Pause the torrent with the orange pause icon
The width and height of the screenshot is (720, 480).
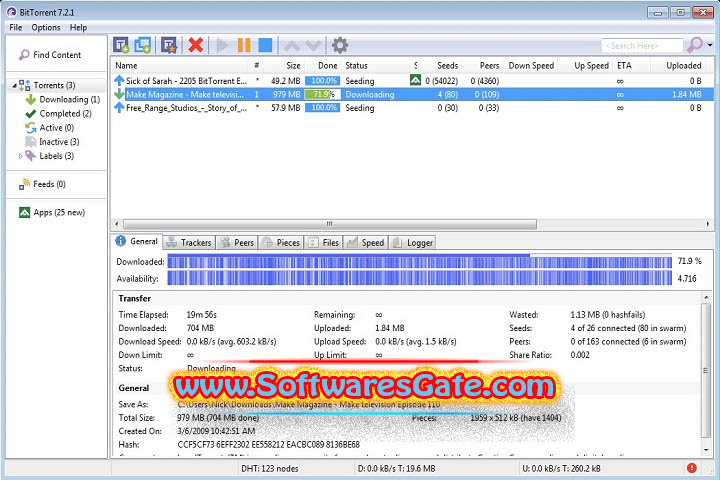click(x=244, y=45)
